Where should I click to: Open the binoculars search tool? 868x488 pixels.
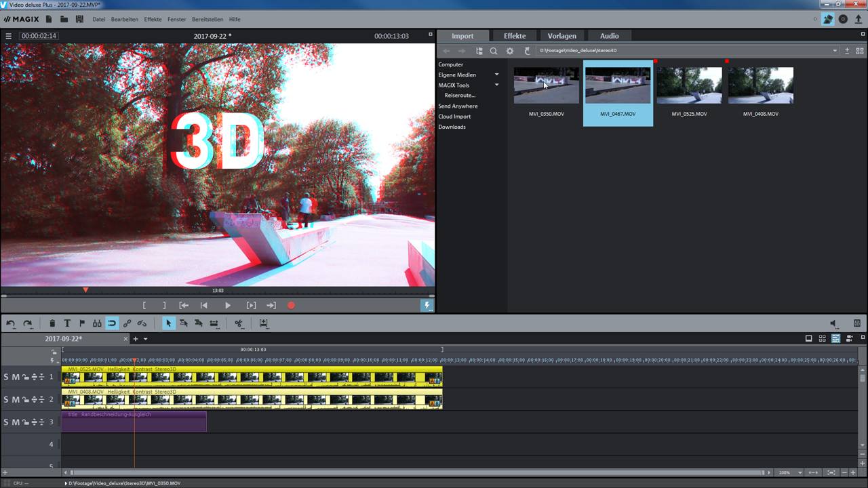pos(97,323)
